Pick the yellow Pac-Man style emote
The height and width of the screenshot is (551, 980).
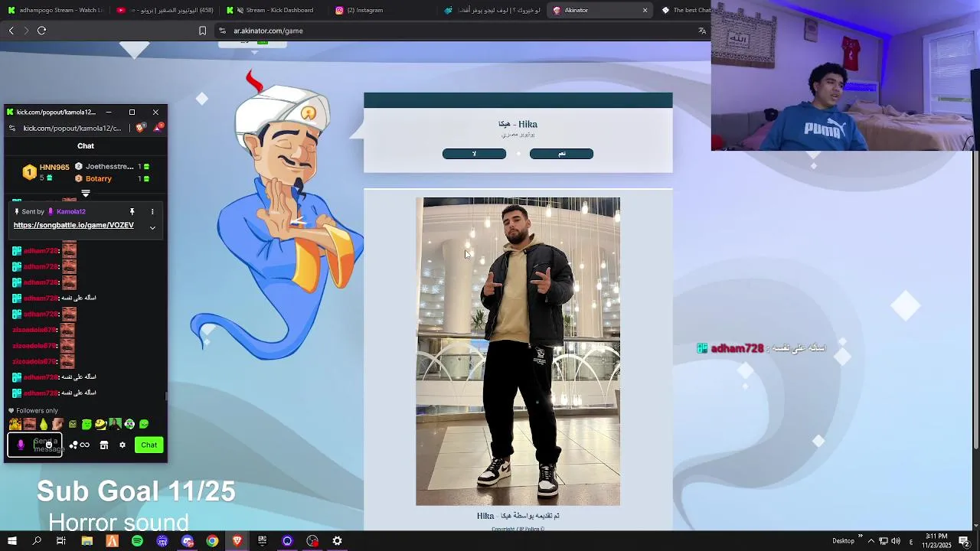pos(100,424)
